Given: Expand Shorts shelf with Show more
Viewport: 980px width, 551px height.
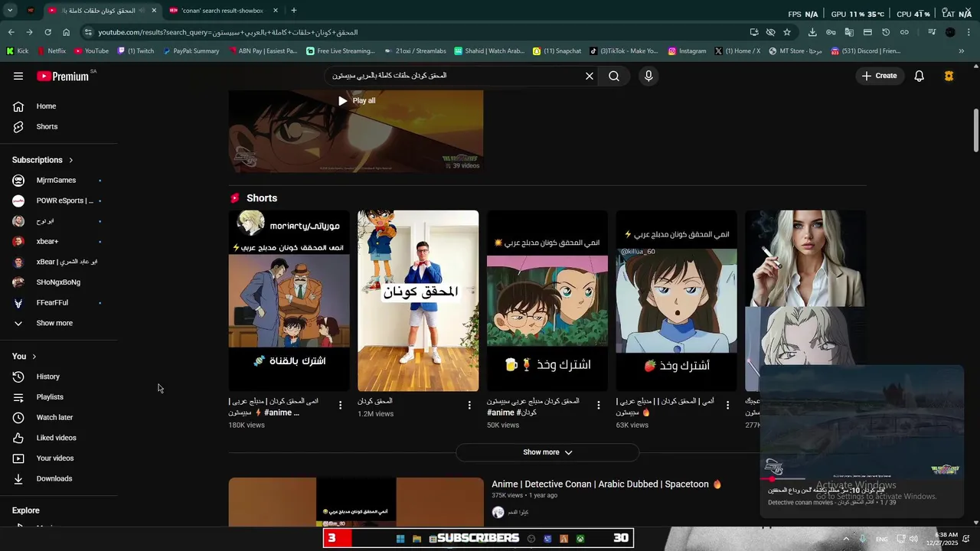Looking at the screenshot, I should [x=547, y=452].
